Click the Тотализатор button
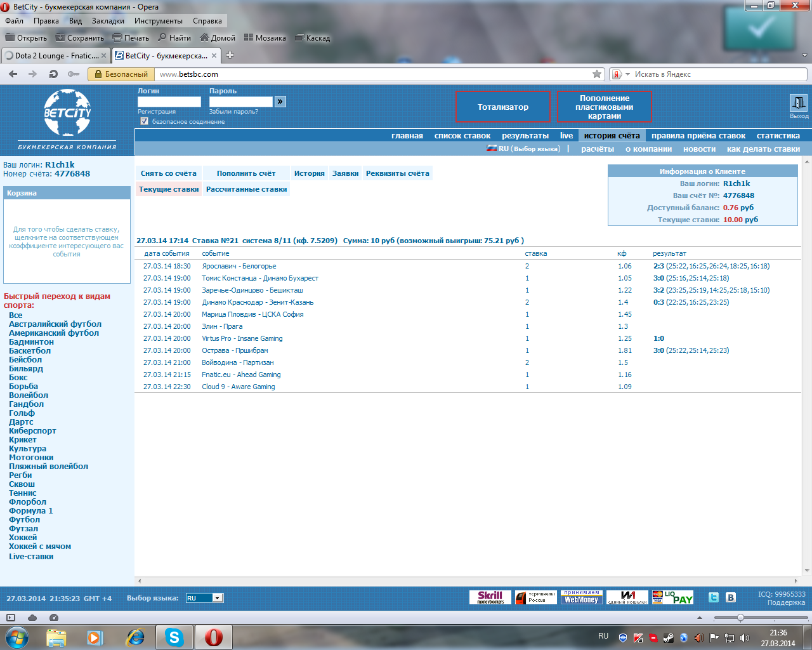The image size is (812, 650). pyautogui.click(x=502, y=107)
